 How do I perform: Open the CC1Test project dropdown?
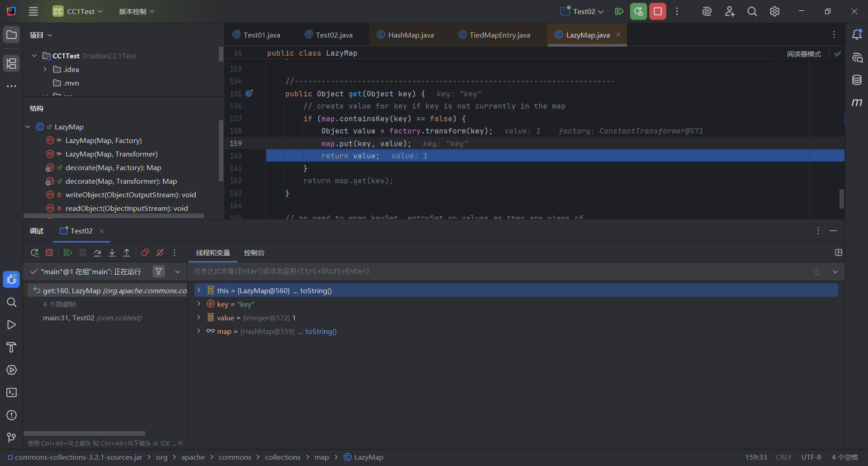pos(78,11)
